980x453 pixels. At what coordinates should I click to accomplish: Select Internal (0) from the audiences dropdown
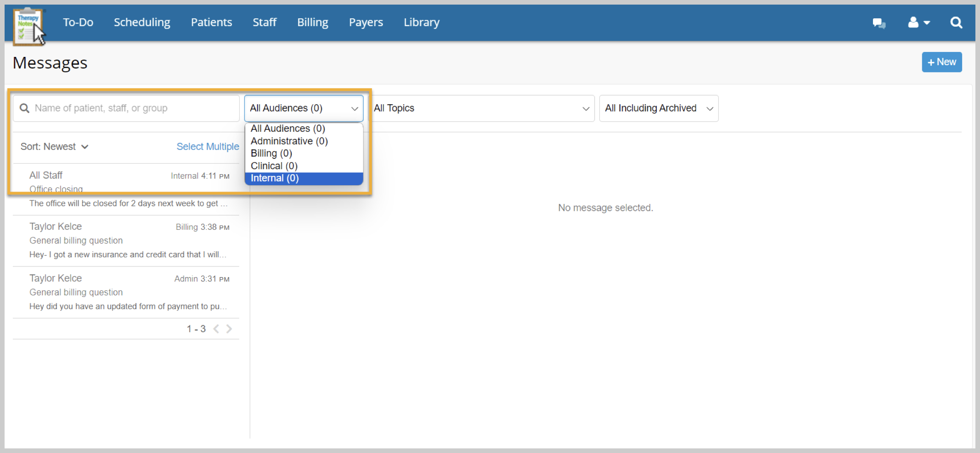274,178
